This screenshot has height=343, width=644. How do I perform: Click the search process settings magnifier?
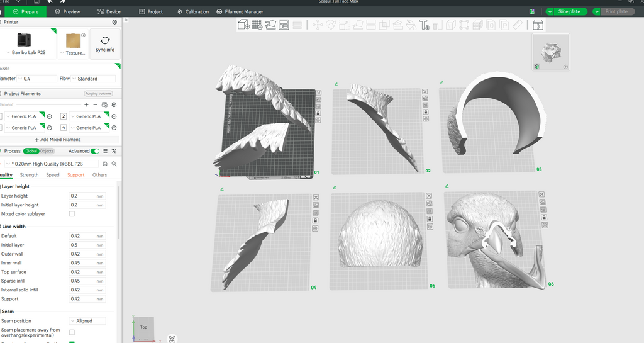pyautogui.click(x=114, y=164)
